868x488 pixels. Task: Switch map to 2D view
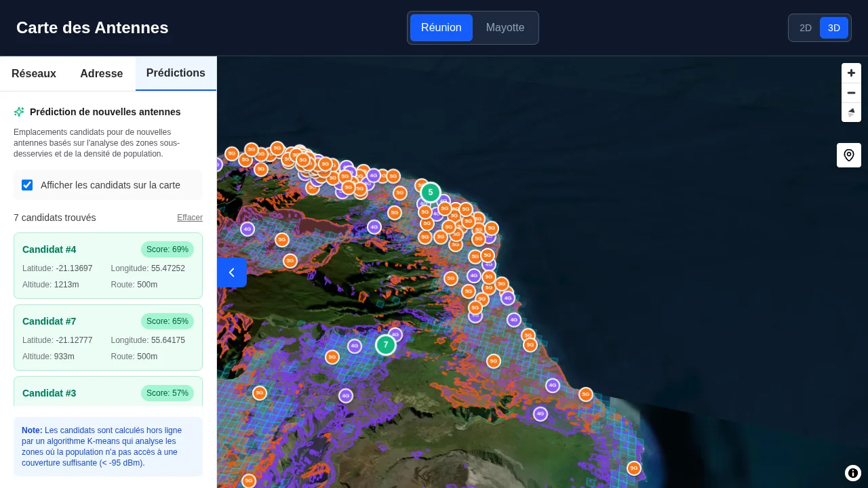coord(806,28)
